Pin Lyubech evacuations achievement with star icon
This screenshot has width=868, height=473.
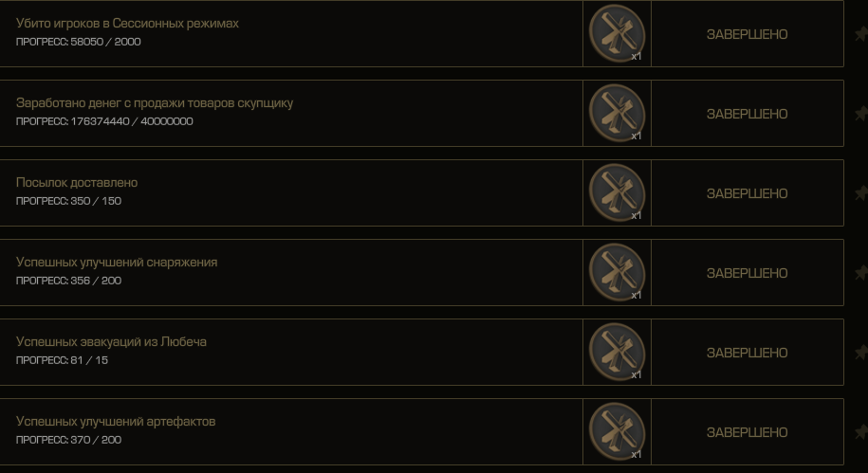coord(861,353)
